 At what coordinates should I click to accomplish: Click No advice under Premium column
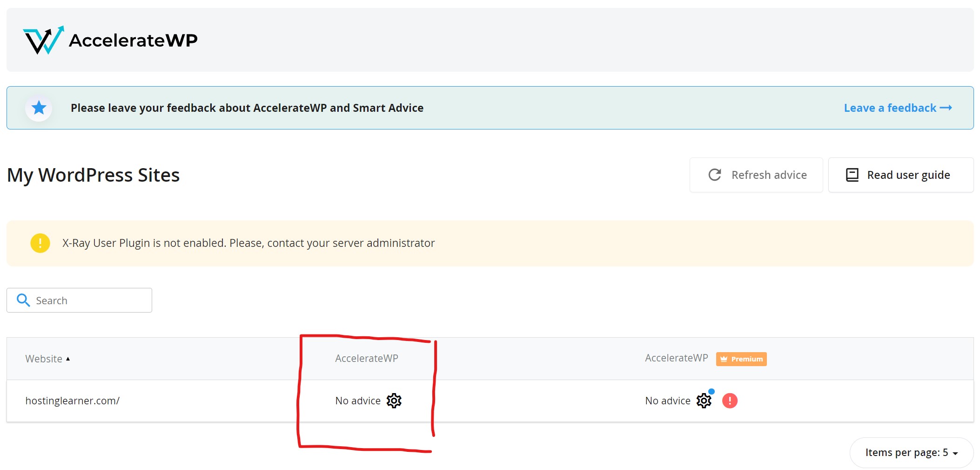tap(668, 401)
